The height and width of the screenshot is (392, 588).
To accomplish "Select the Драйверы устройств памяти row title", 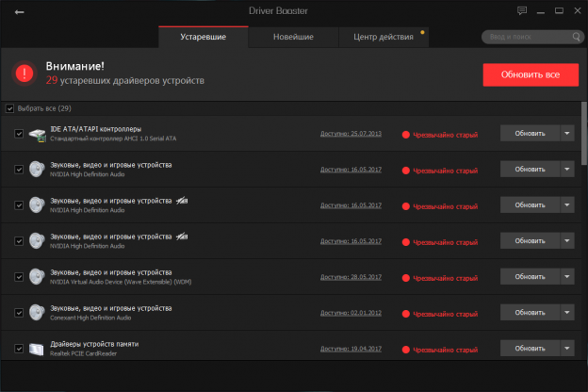I will tap(94, 344).
